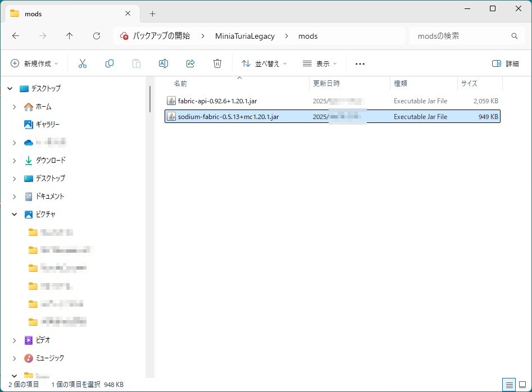Expand the ホーム tree node

coord(14,107)
